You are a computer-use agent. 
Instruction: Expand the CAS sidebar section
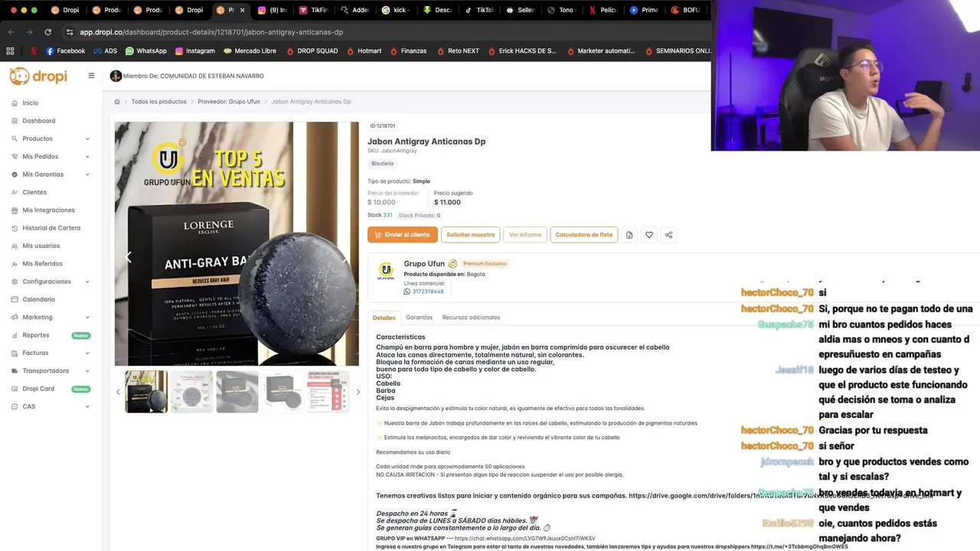point(51,406)
